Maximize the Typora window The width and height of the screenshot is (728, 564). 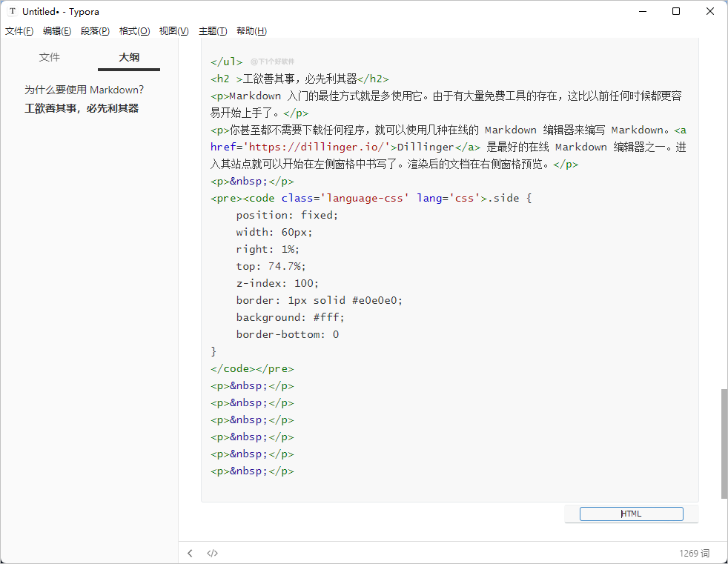[676, 11]
